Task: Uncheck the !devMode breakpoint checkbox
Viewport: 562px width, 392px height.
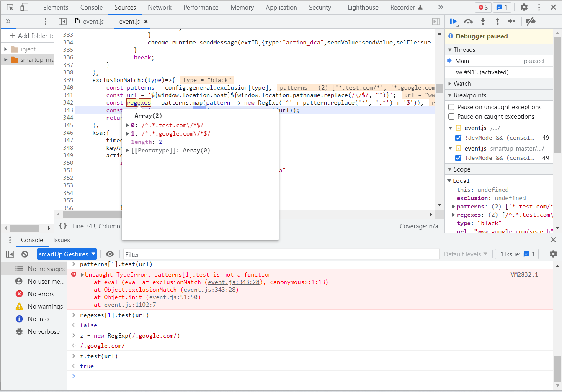Action: (x=458, y=138)
